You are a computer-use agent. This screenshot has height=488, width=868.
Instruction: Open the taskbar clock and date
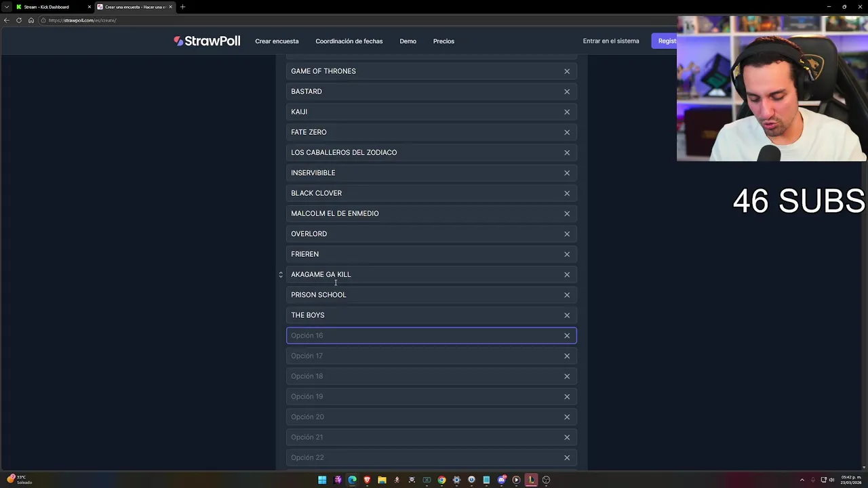(850, 480)
